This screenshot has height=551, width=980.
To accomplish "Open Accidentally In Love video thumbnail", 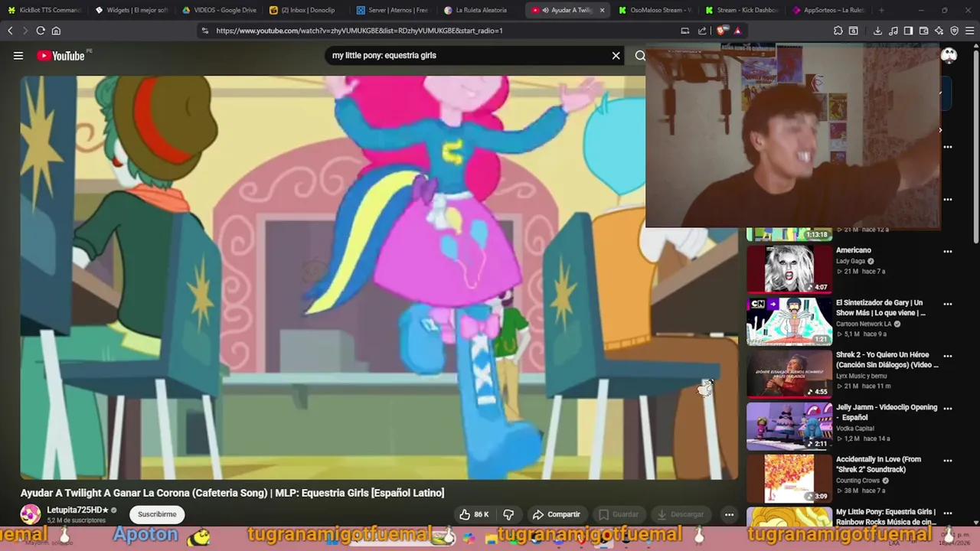I will pyautogui.click(x=789, y=478).
